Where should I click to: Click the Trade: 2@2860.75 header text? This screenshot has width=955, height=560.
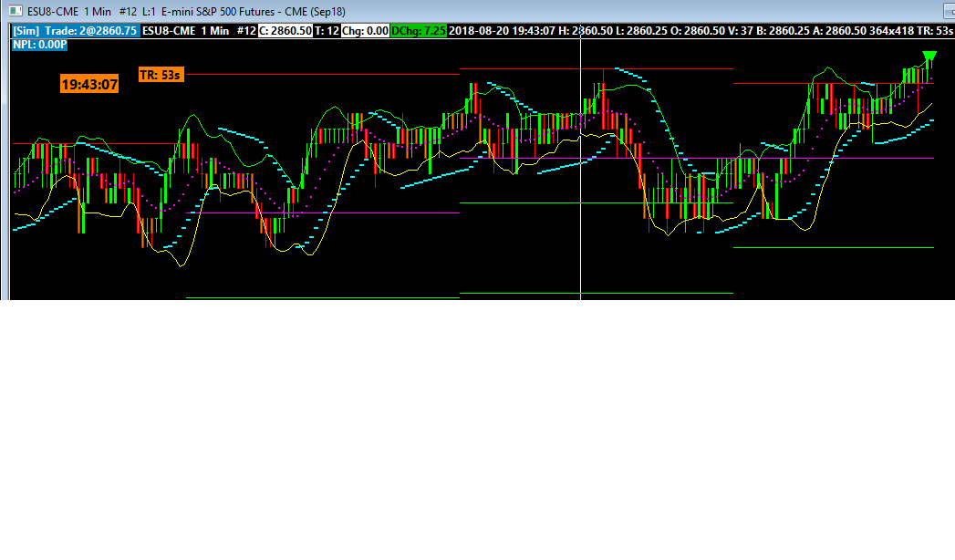point(90,30)
